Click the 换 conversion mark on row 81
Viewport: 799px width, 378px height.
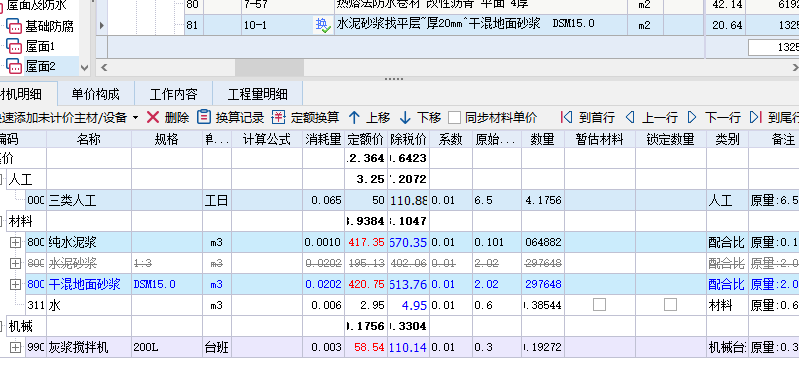coord(323,24)
